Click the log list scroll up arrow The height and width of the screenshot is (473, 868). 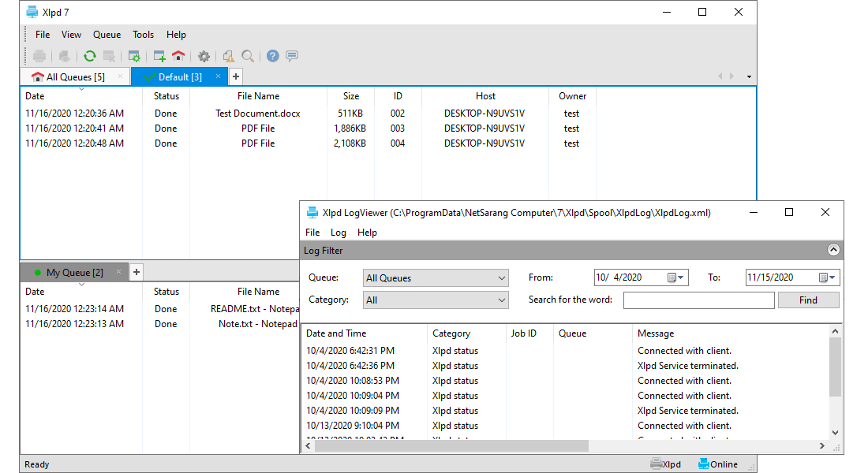(835, 331)
